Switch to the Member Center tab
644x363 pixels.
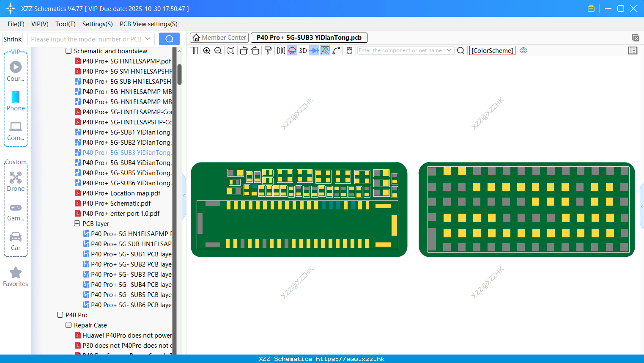[219, 38]
